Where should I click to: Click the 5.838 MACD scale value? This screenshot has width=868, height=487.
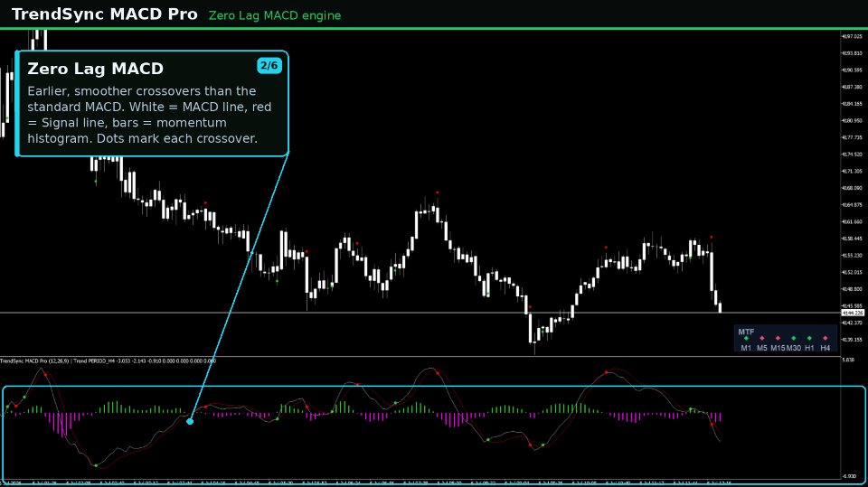(x=848, y=360)
